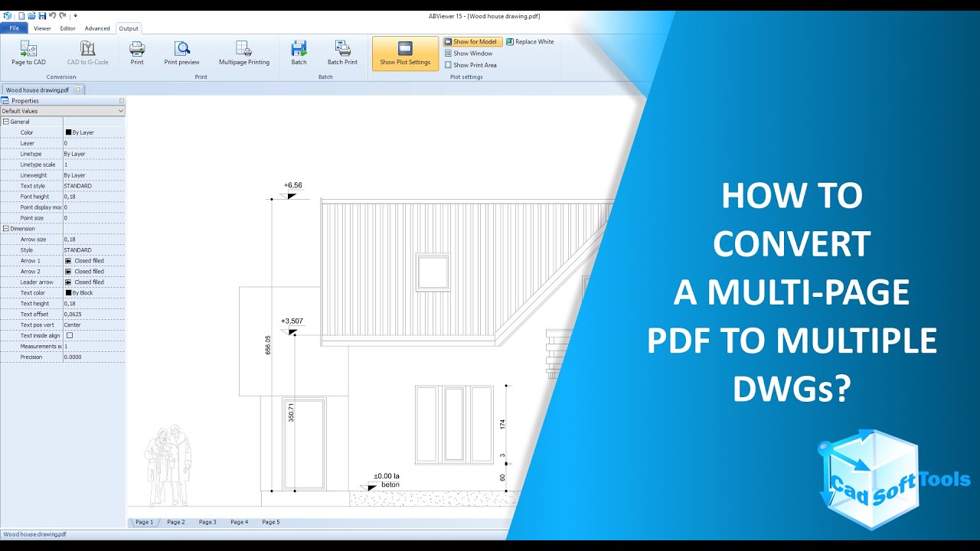The image size is (980, 551).
Task: Click the ABViewer application logo icon
Action: [8, 15]
